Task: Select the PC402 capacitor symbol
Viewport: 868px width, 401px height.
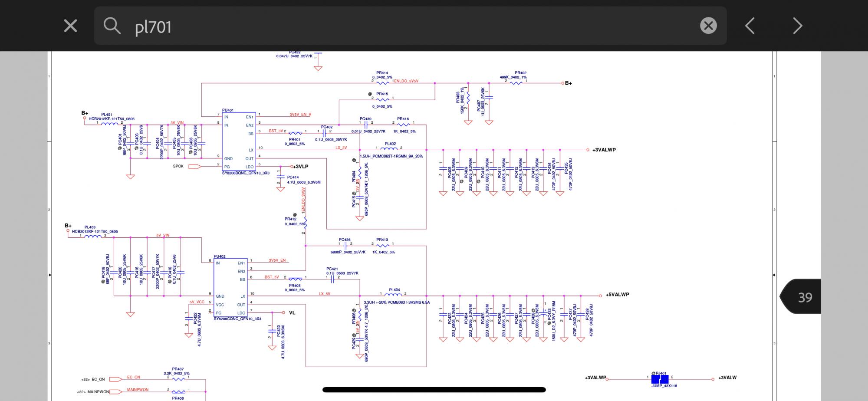Action: click(x=324, y=133)
